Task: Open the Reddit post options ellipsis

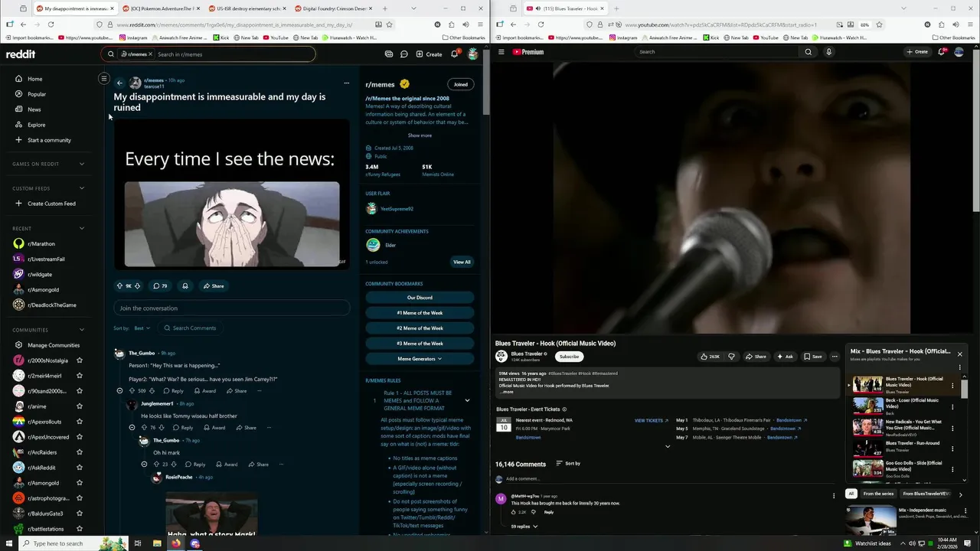Action: tap(346, 83)
